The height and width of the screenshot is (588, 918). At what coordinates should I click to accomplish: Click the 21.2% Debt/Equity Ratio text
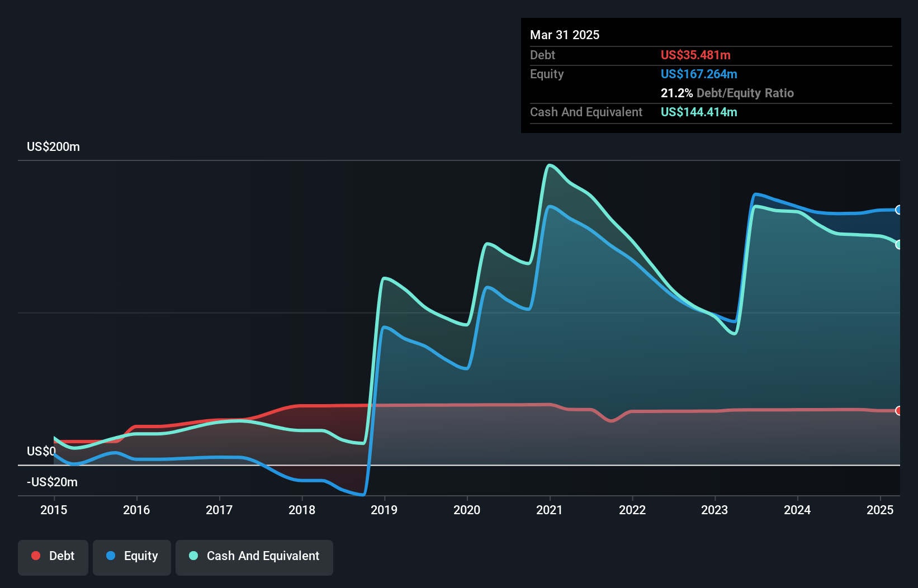pyautogui.click(x=727, y=93)
